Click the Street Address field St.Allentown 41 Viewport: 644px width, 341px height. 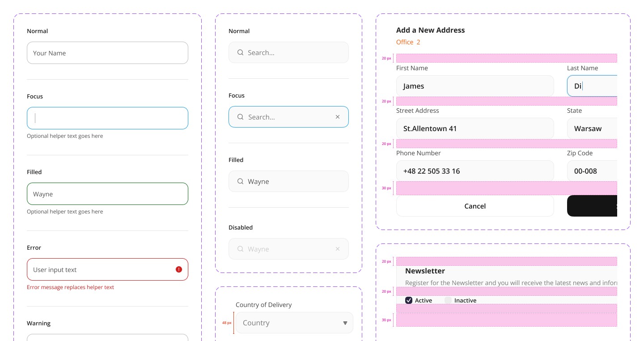click(x=475, y=128)
